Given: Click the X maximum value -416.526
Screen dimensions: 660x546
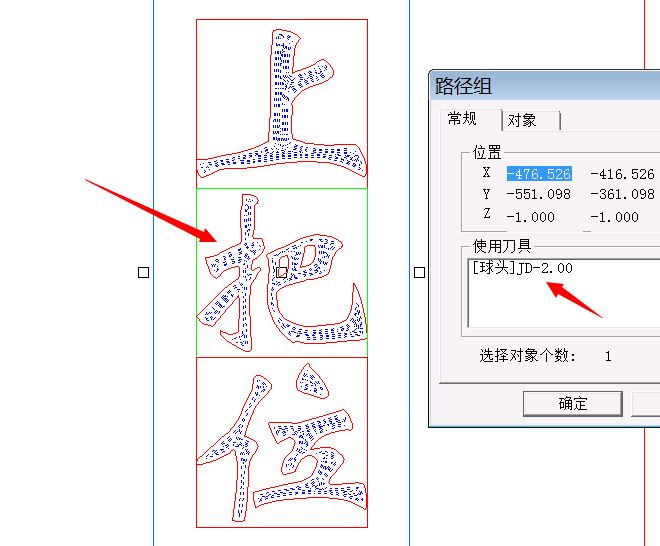Looking at the screenshot, I should [x=622, y=174].
